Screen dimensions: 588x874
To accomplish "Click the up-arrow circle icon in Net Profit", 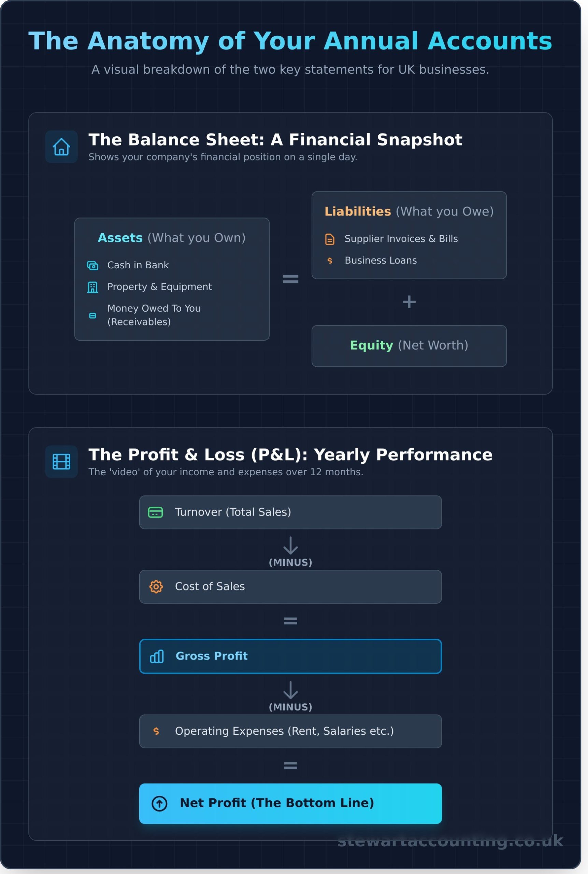I will tap(159, 803).
